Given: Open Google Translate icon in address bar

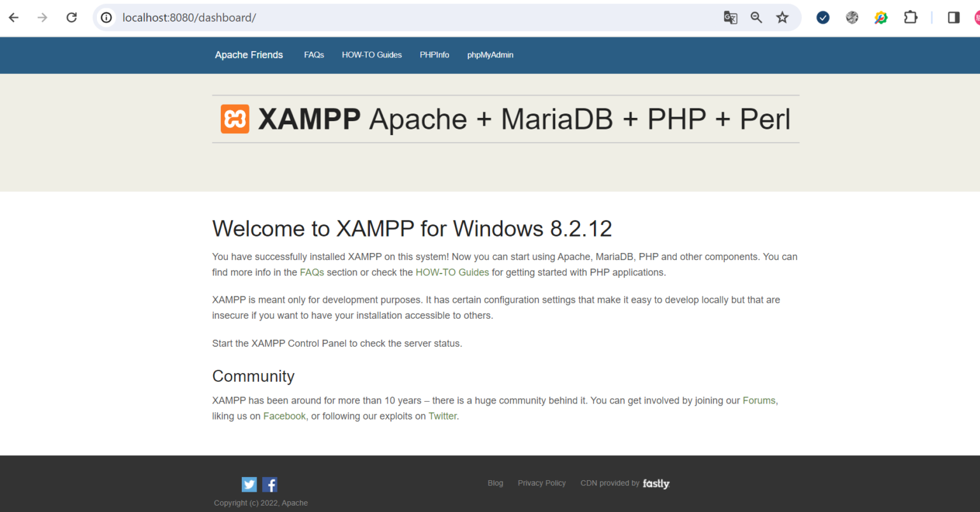Looking at the screenshot, I should pos(730,17).
